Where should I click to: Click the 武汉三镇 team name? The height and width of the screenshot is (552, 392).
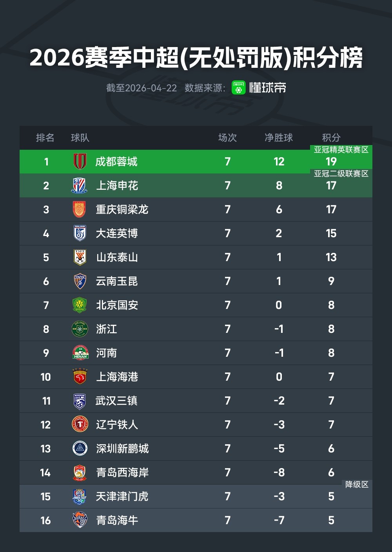pyautogui.click(x=116, y=401)
